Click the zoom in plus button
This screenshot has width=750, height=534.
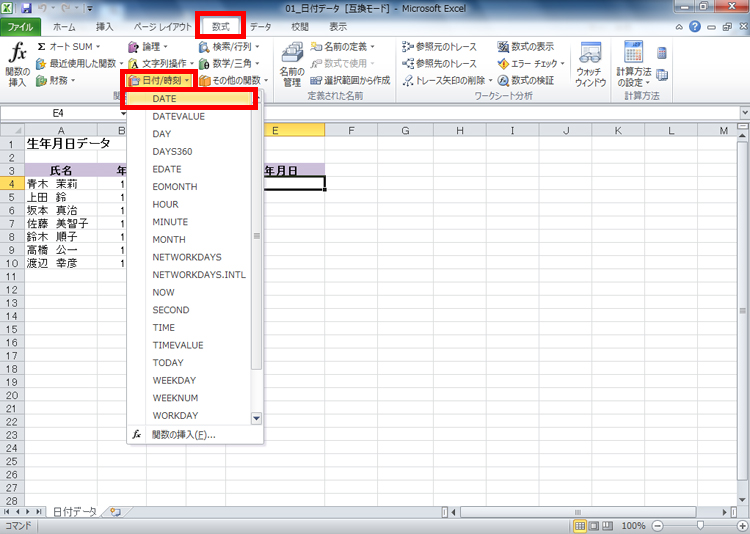743,526
